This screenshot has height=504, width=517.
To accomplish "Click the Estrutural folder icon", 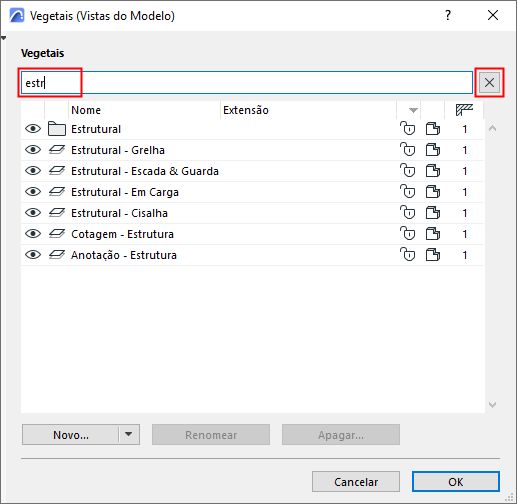I will 57,129.
